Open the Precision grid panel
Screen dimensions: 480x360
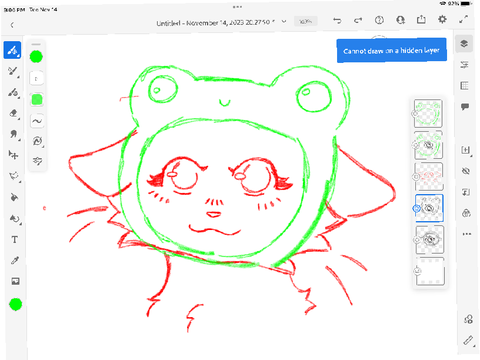[x=465, y=86]
